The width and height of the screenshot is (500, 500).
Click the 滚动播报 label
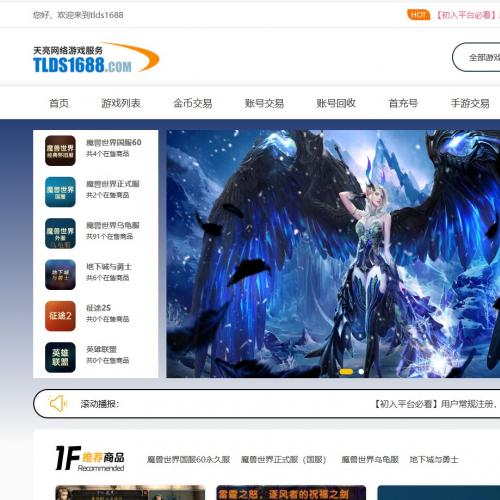tap(100, 404)
